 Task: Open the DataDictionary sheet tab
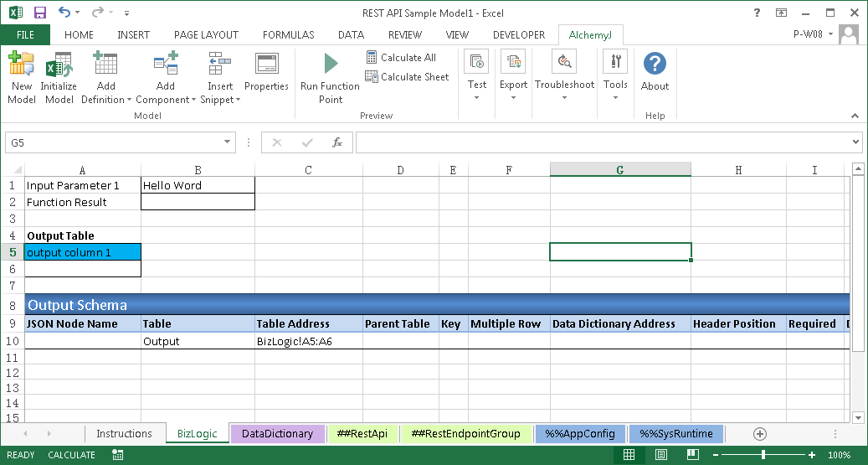(x=277, y=434)
